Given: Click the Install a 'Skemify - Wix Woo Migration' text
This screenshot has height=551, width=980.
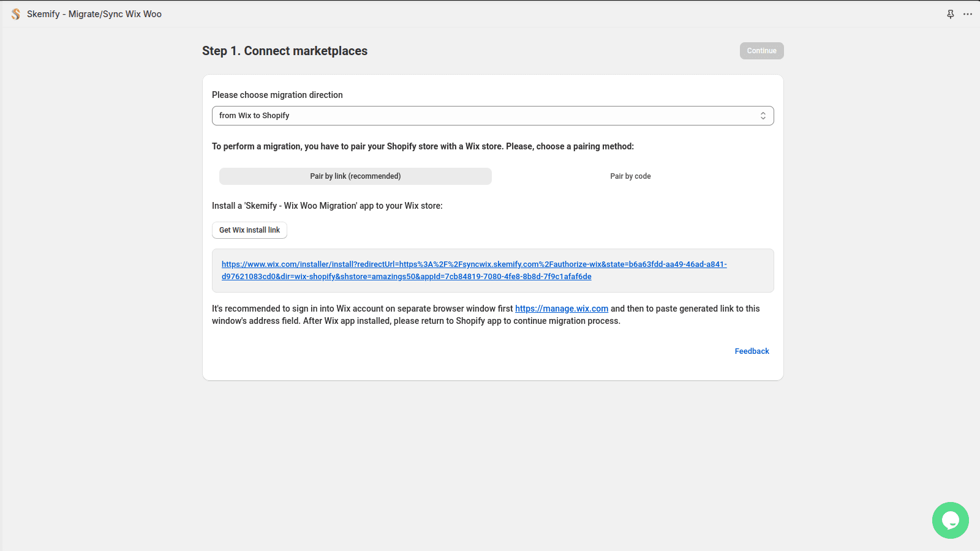Looking at the screenshot, I should coord(327,206).
